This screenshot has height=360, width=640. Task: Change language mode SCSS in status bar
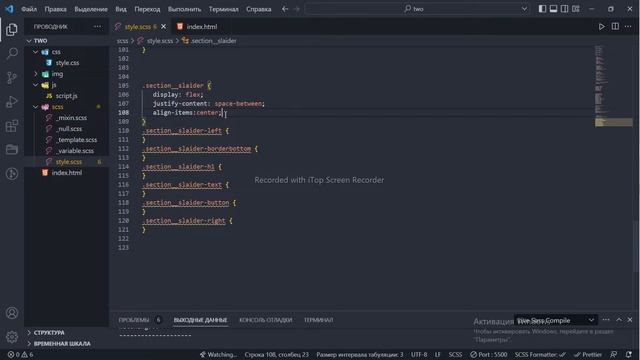point(455,355)
